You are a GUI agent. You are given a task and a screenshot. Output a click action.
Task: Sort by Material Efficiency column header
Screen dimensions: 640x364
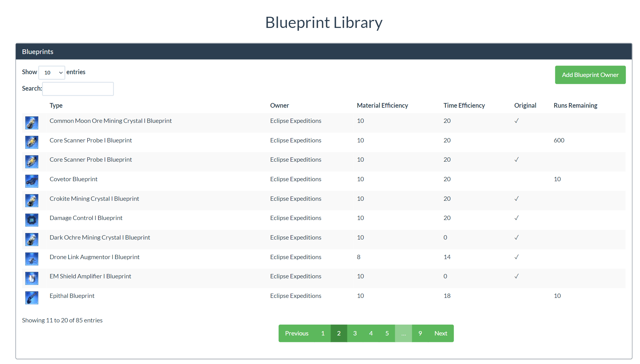click(382, 106)
